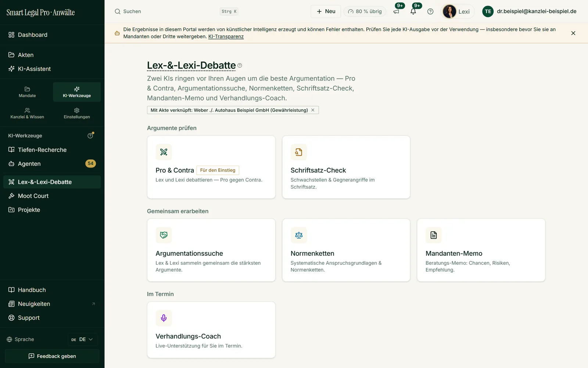588x368 pixels.
Task: Switch to the Mandate sidebar tab
Action: point(27,92)
